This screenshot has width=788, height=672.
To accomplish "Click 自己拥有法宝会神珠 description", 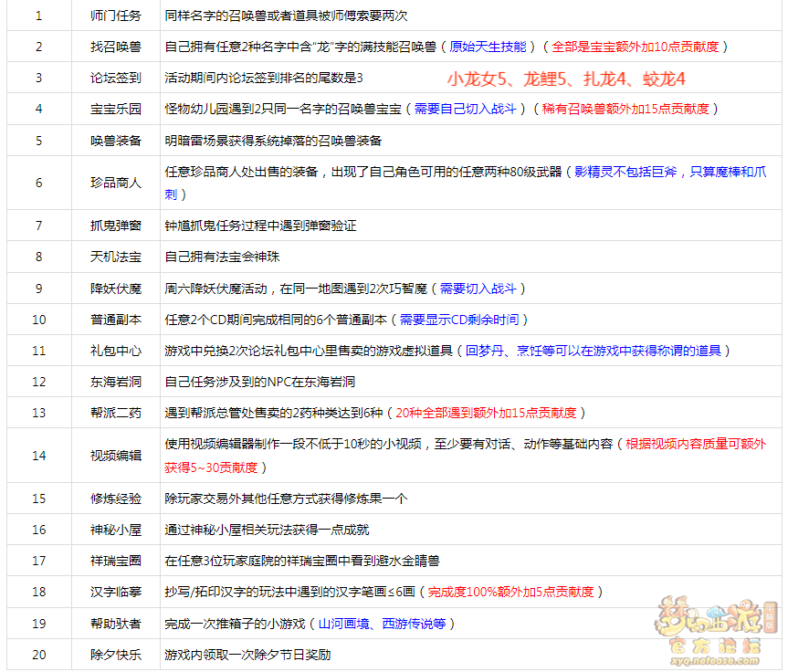I will 222,257.
